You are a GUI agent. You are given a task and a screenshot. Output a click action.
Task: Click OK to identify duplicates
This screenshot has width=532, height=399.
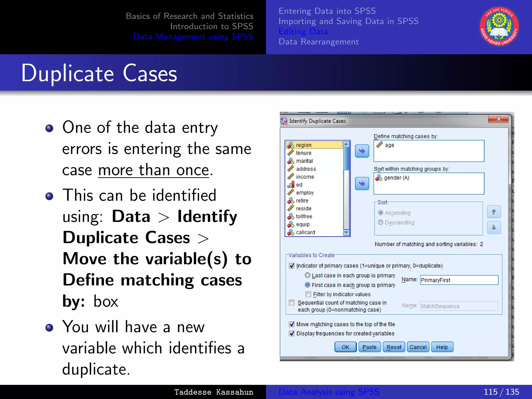click(x=345, y=347)
